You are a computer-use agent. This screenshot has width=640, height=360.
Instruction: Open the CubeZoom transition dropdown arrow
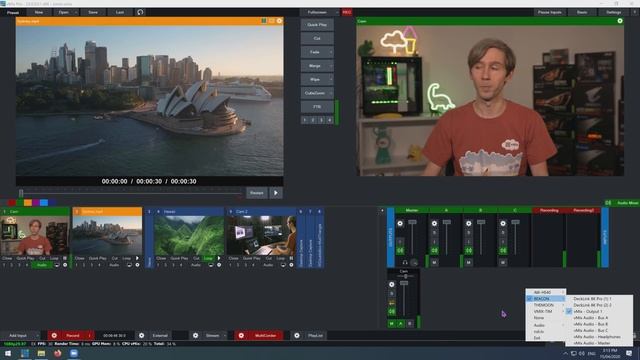point(331,93)
